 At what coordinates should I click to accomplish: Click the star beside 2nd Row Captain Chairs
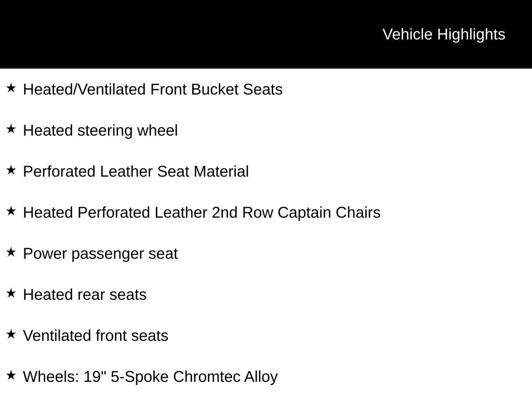click(x=11, y=211)
